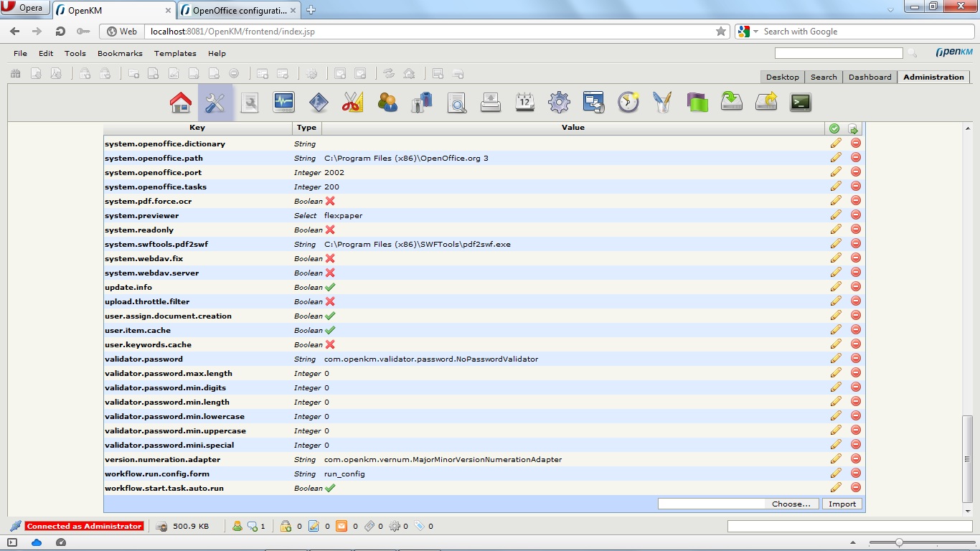The width and height of the screenshot is (980, 551).
Task: Click the scissors and ruler icon
Action: [x=352, y=103]
